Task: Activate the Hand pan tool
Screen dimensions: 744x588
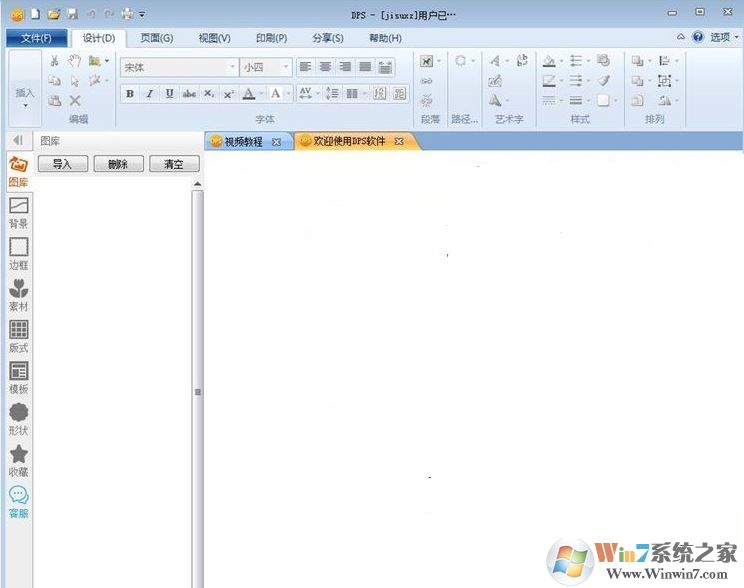Action: pyautogui.click(x=74, y=61)
